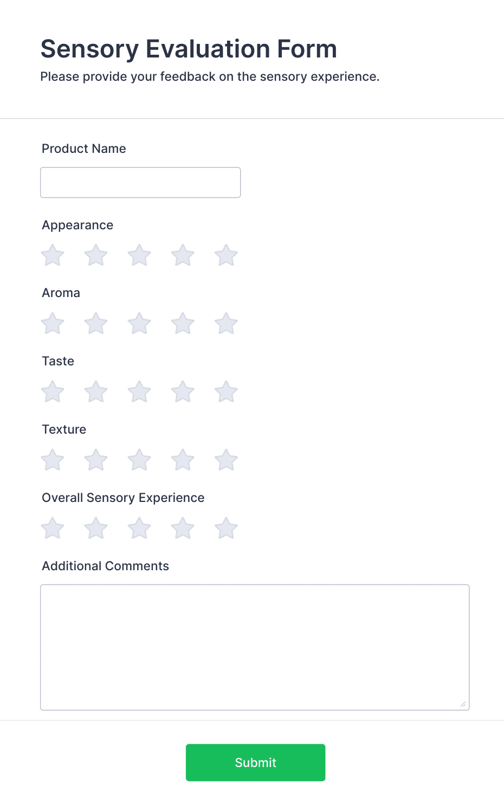504x812 pixels.
Task: Rate Texture four stars
Action: pyautogui.click(x=182, y=460)
